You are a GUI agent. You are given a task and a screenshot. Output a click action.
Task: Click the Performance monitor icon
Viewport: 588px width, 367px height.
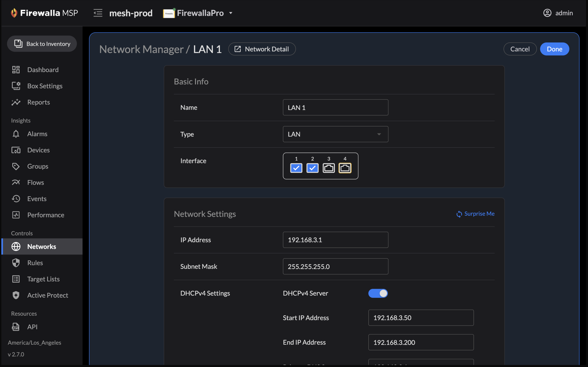(x=16, y=215)
